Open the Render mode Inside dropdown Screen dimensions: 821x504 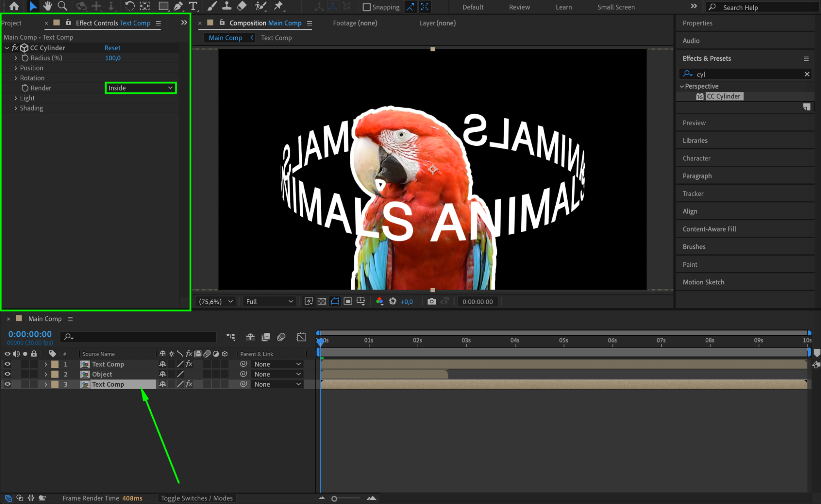pos(140,88)
